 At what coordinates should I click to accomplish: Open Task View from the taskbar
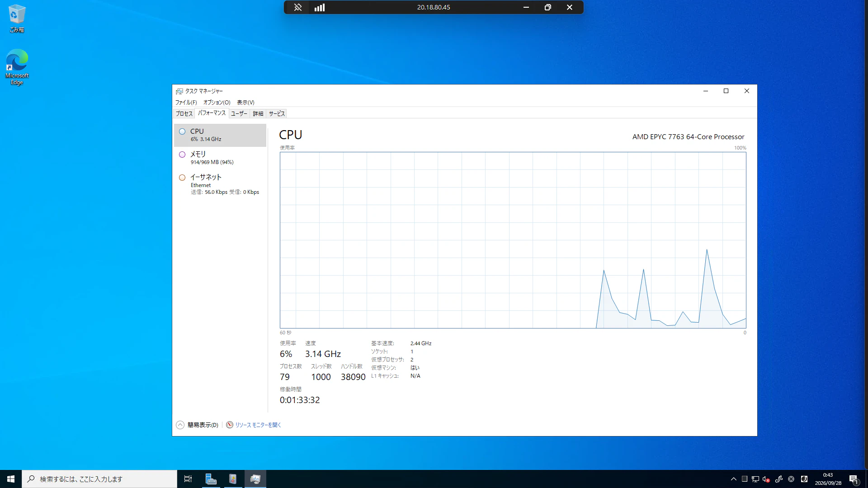(188, 479)
